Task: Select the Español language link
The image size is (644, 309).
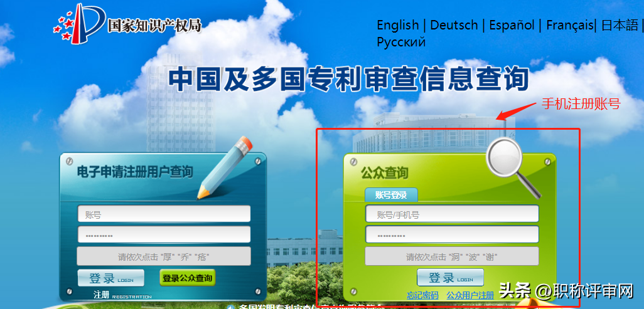Action: pyautogui.click(x=512, y=25)
